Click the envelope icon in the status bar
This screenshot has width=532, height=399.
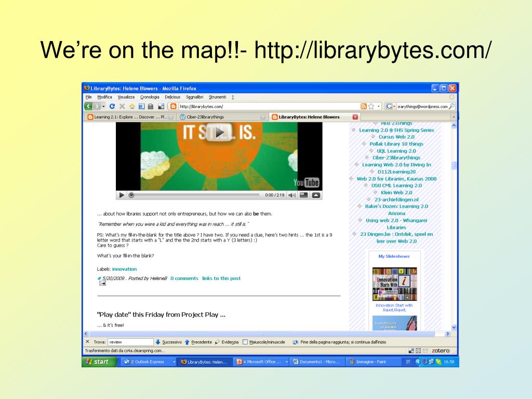(x=425, y=351)
